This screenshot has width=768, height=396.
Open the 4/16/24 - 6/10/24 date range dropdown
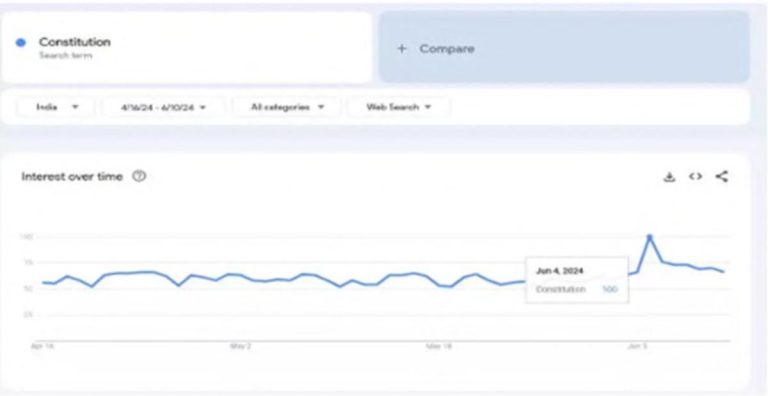click(x=164, y=107)
